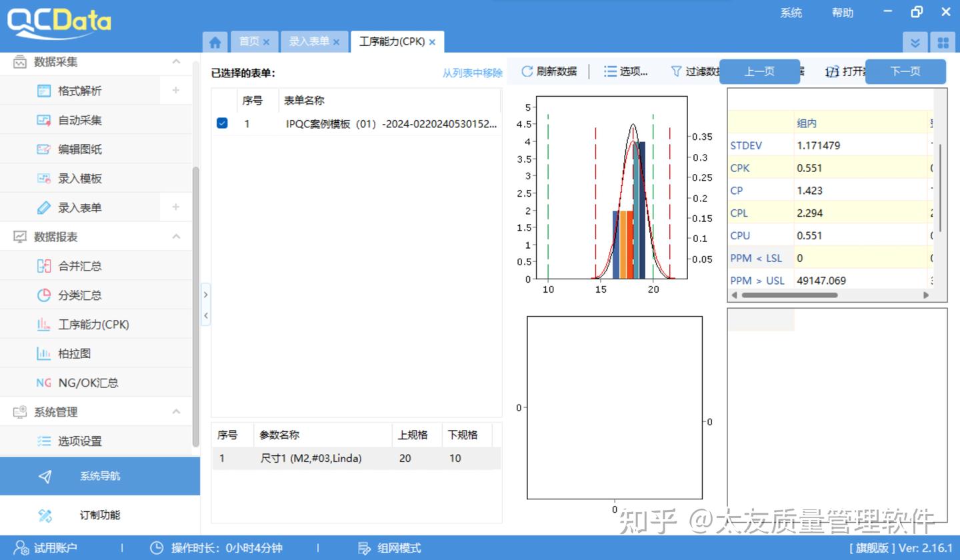Click the 工序能力(CPK) chart icon
The width and height of the screenshot is (960, 560).
(44, 325)
